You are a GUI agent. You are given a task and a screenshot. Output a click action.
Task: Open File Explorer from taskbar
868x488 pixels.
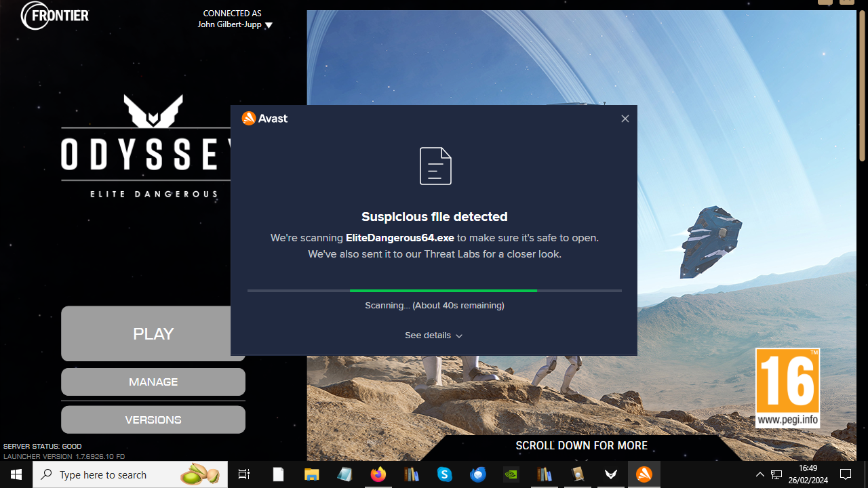click(x=311, y=474)
